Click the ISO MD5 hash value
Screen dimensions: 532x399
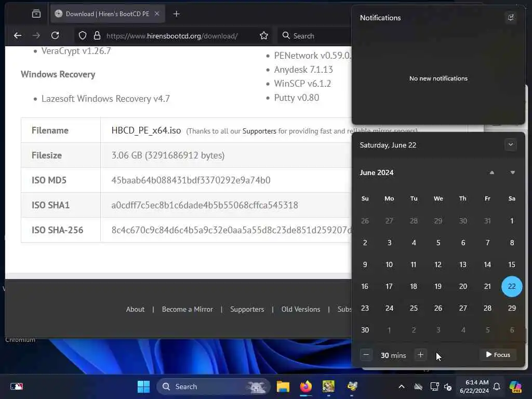[191, 180]
